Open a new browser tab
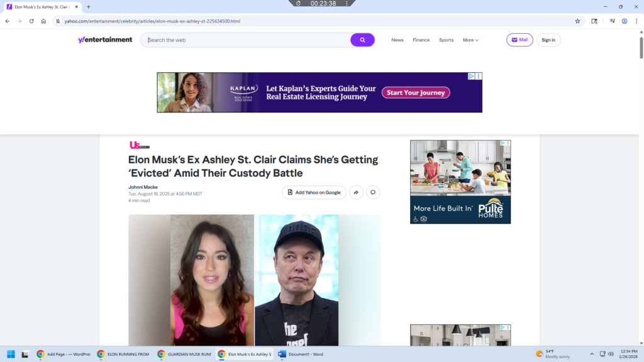Viewport: 644px width, 362px height. (x=89, y=6)
